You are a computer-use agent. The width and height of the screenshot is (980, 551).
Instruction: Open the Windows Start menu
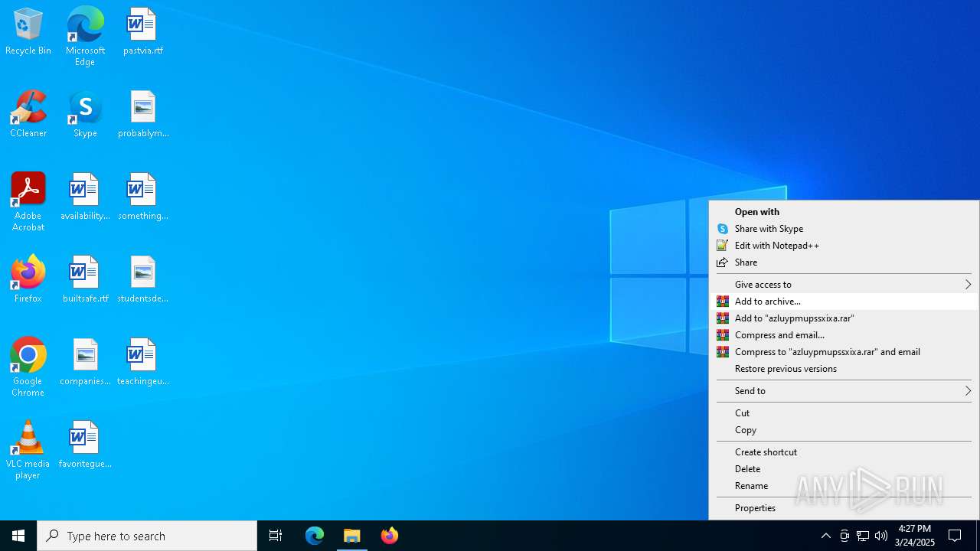[x=18, y=536]
